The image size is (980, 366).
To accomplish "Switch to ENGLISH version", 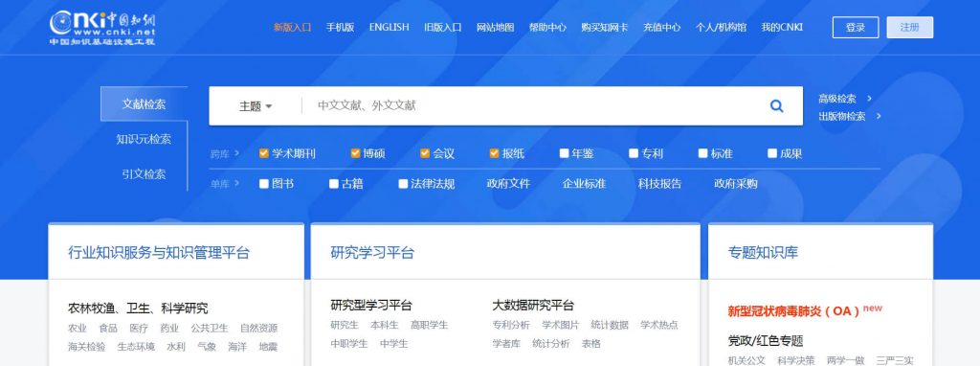I will [389, 28].
